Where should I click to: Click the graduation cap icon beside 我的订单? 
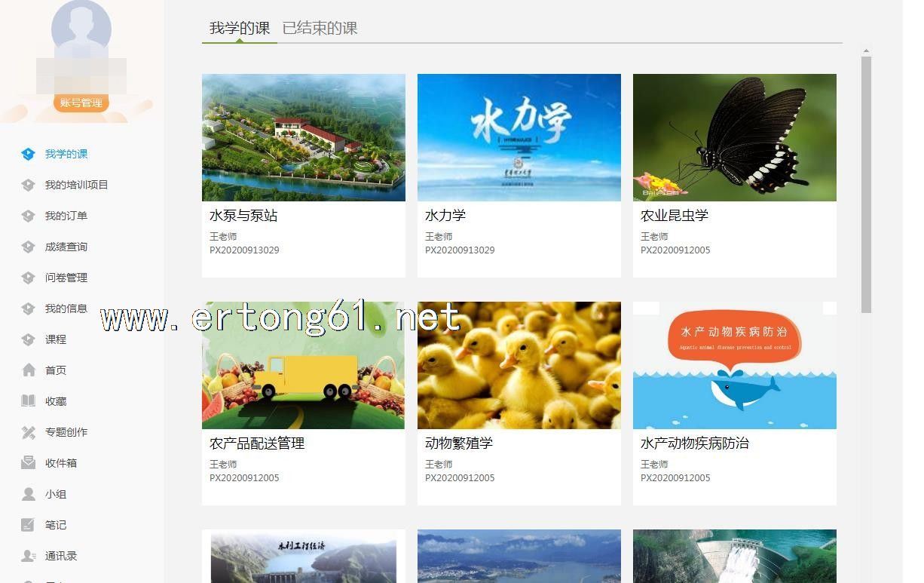click(29, 216)
